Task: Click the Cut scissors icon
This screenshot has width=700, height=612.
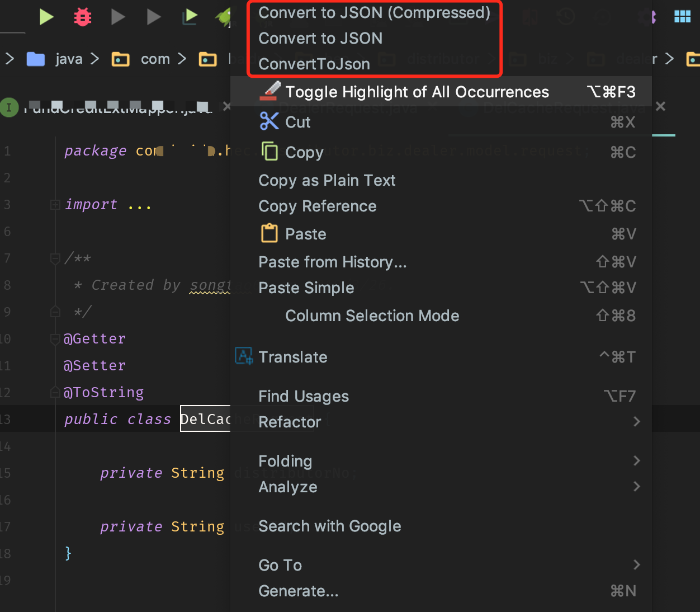Action: point(269,121)
